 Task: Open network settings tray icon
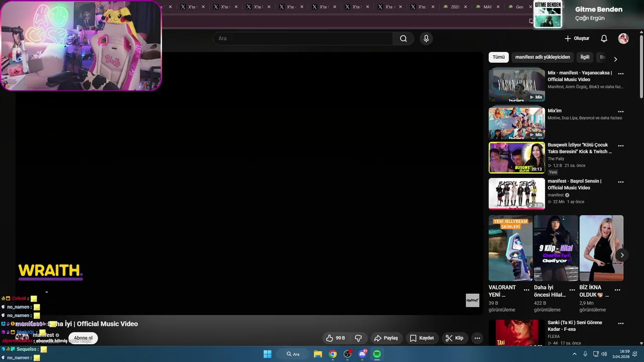(596, 354)
